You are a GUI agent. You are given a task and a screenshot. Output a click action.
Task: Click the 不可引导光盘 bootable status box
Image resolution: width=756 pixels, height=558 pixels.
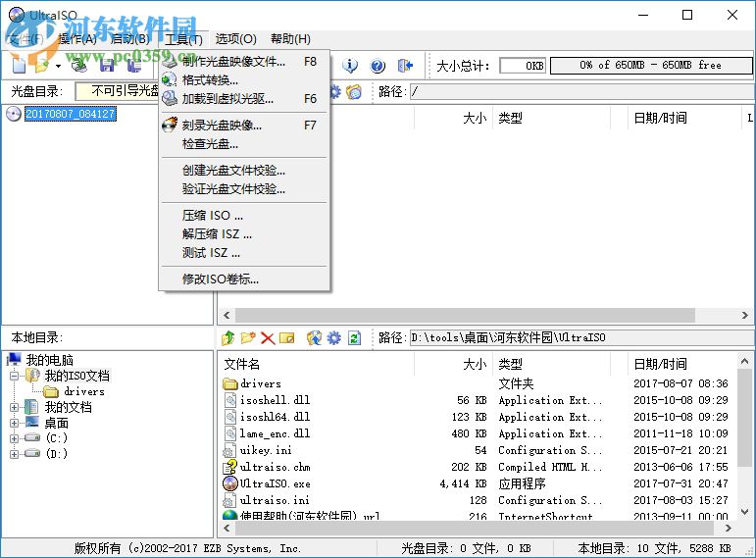(x=118, y=90)
